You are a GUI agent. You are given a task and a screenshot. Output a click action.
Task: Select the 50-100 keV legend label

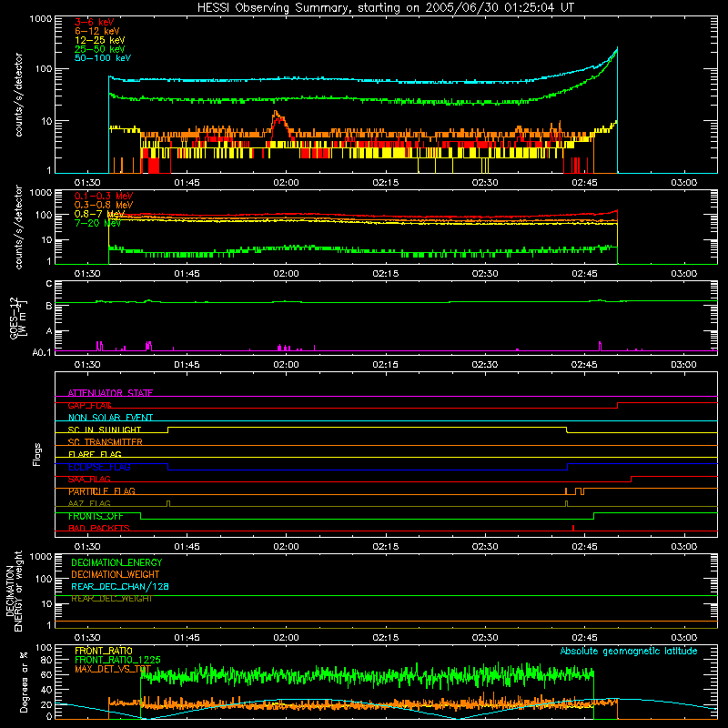[x=103, y=58]
